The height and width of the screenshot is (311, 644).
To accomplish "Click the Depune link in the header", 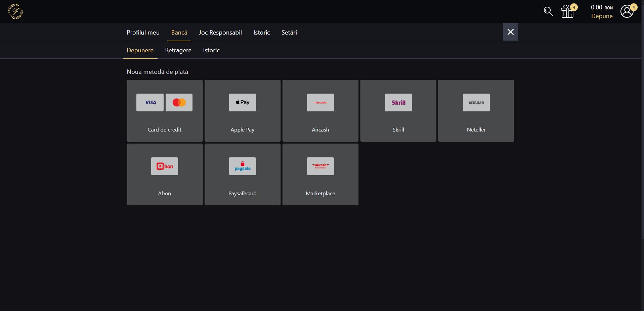I will point(602,16).
